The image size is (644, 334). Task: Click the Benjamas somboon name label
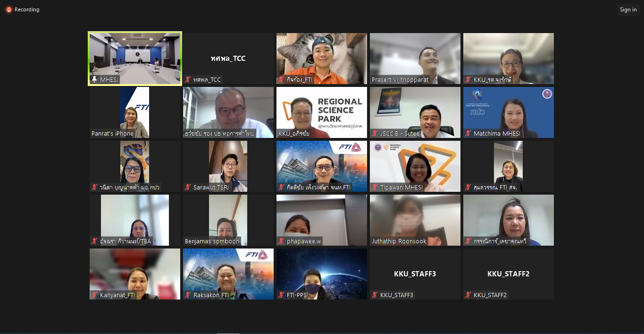tap(212, 241)
